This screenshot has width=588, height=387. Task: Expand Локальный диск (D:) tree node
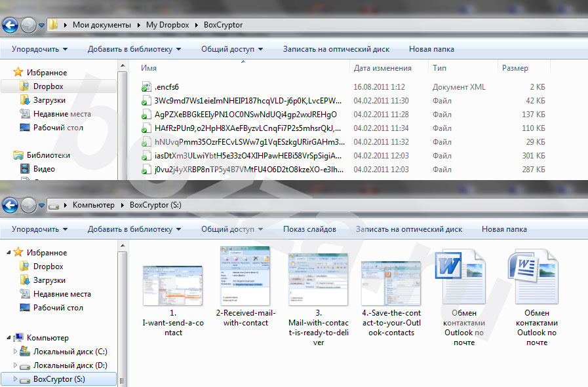coord(15,365)
